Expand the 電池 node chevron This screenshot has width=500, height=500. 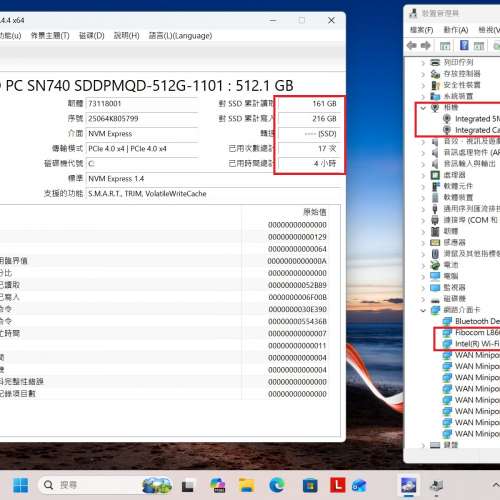point(423,265)
